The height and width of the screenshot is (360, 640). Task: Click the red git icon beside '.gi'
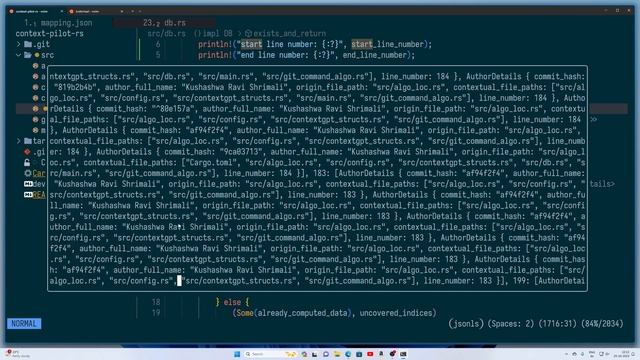[x=27, y=152]
